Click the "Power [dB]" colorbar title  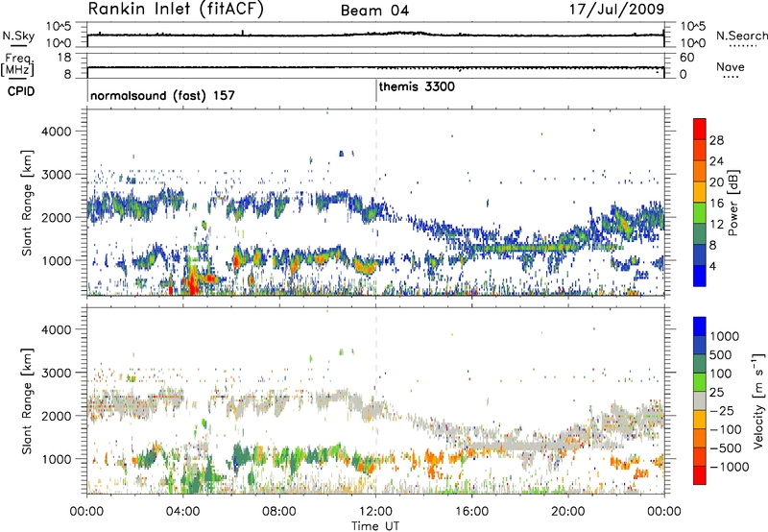coord(732,203)
